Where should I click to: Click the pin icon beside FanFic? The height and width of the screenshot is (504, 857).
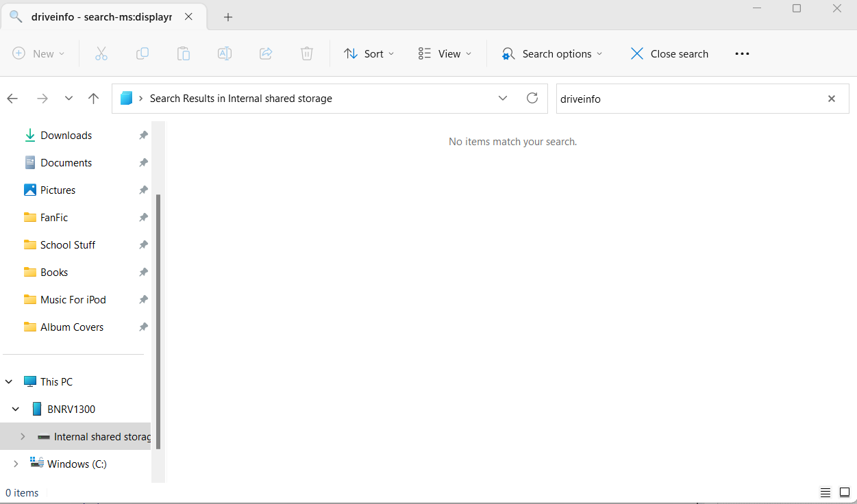point(143,218)
